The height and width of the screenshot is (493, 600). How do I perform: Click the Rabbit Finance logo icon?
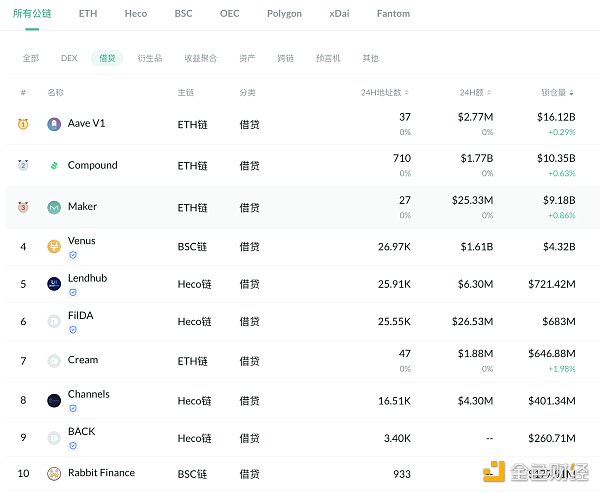pos(54,473)
